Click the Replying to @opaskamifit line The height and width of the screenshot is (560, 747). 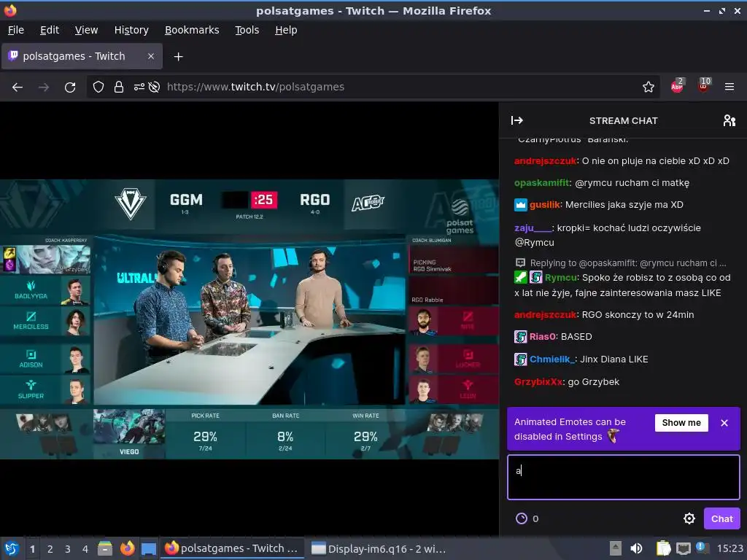[621, 262]
